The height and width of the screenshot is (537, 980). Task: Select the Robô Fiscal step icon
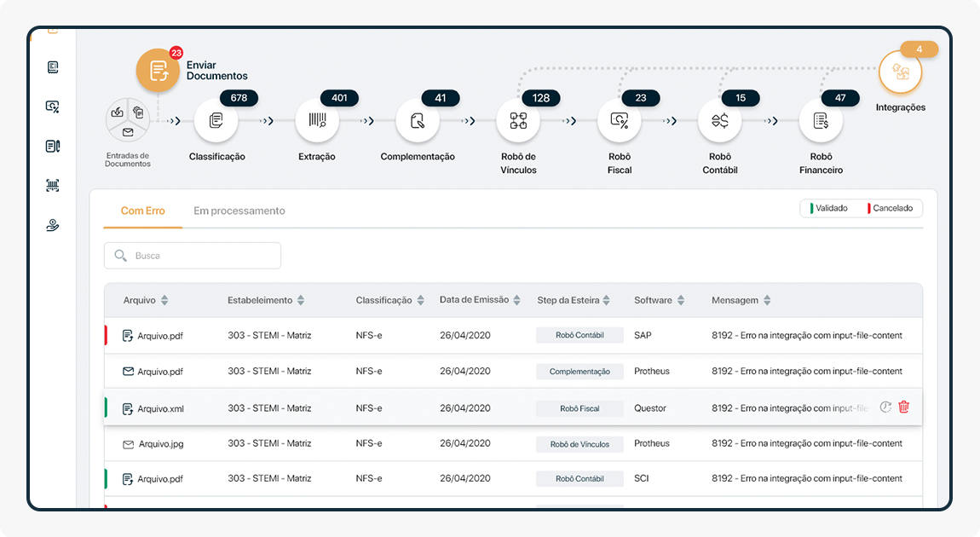[620, 121]
